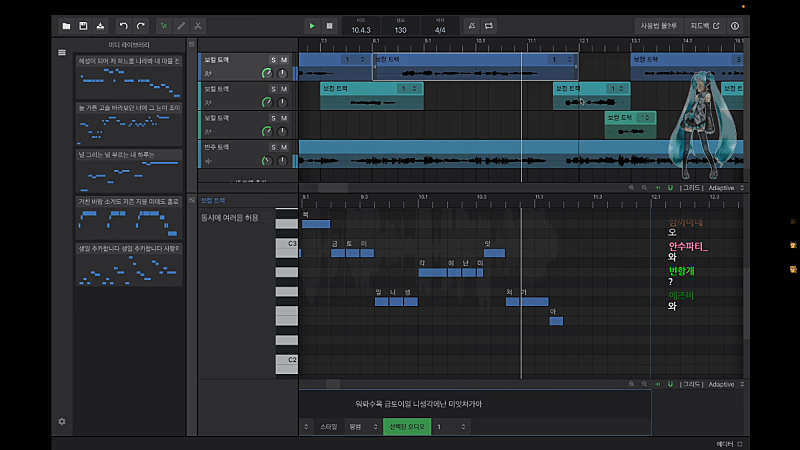Open the number selector beside the green button
Image resolution: width=800 pixels, height=450 pixels.
coord(450,426)
